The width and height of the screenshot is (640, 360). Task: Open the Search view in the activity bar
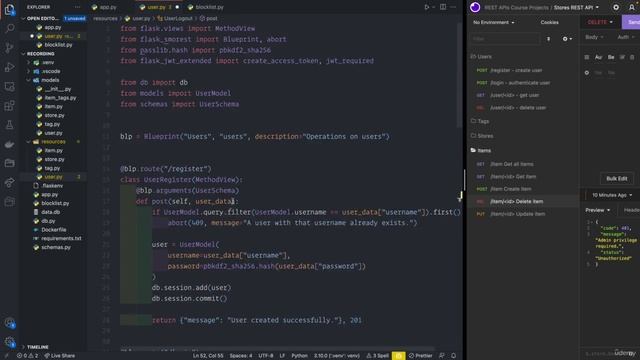click(9, 29)
